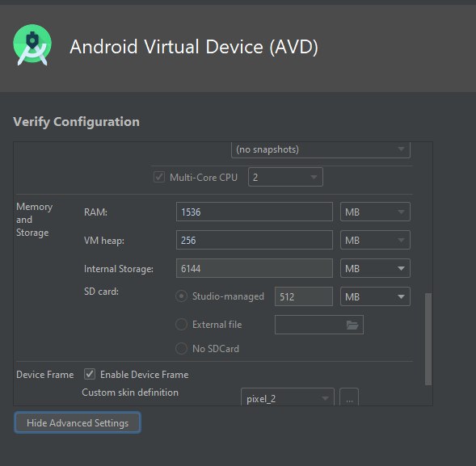Click the RAM input field showing 1536

click(x=255, y=212)
